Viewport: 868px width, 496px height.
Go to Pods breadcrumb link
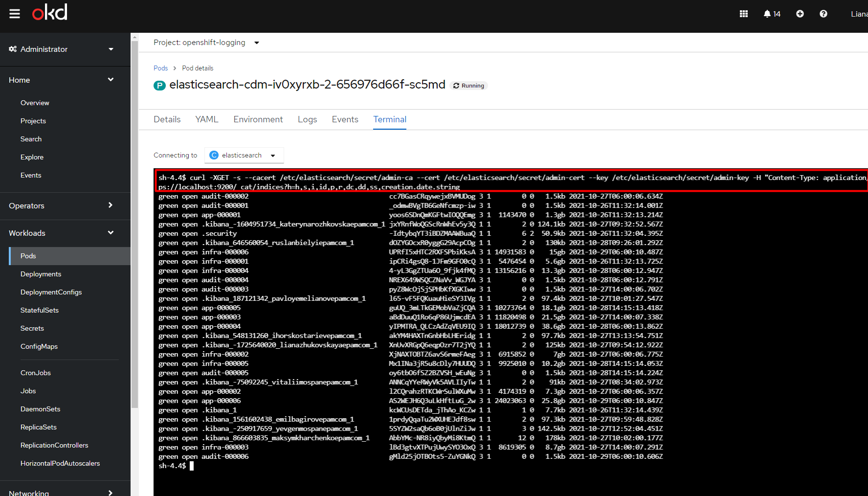coord(160,68)
